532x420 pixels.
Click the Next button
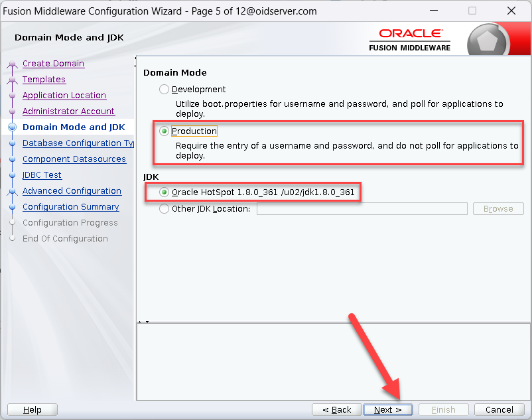pos(387,410)
